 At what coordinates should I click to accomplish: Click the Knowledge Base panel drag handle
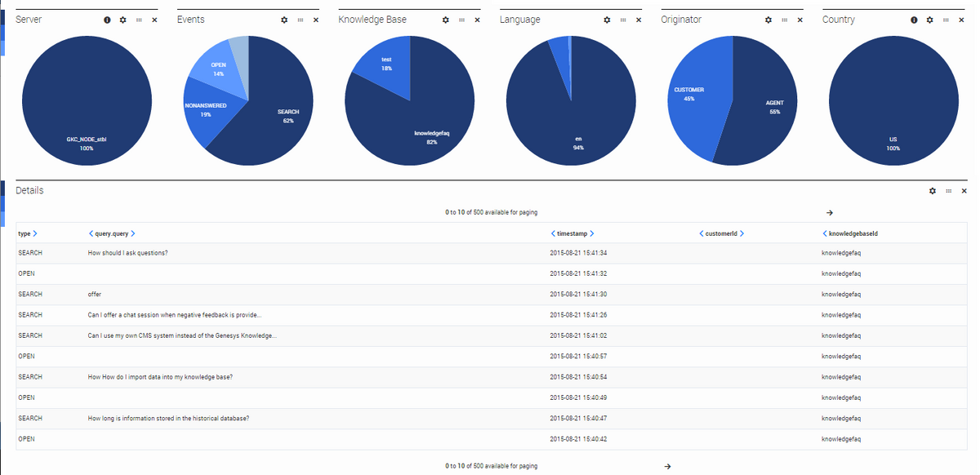tap(461, 20)
